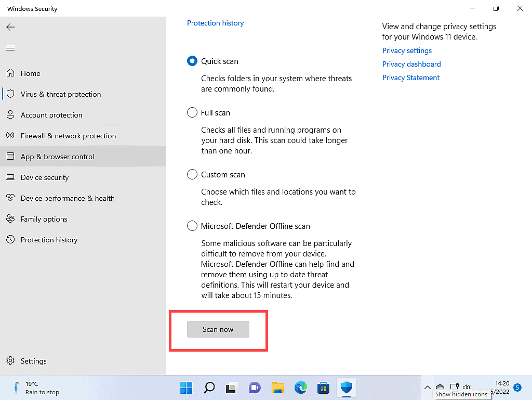Show hidden icons in system tray
The height and width of the screenshot is (400, 532).
click(x=428, y=388)
